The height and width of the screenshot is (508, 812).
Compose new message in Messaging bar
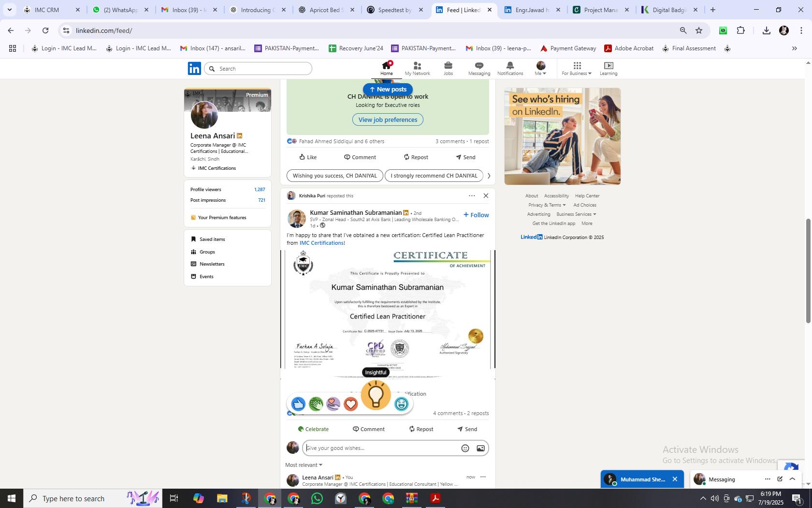pyautogui.click(x=780, y=479)
